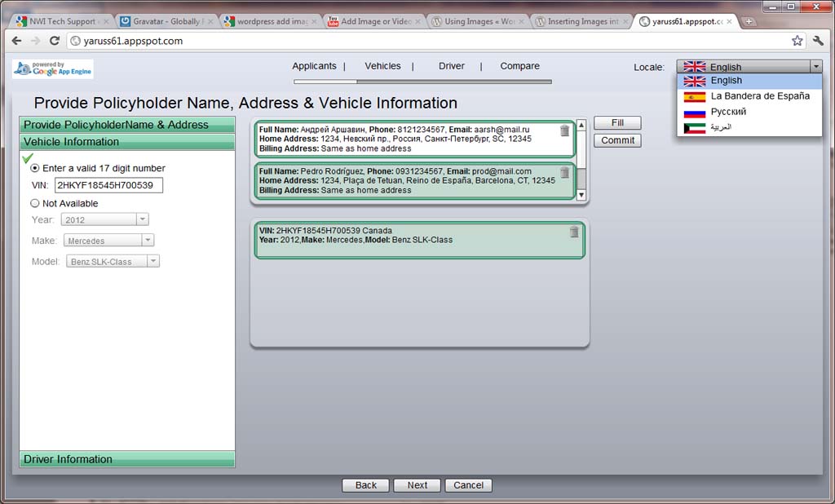835x504 pixels.
Task: Open the browser wrench settings menu
Action: point(819,41)
